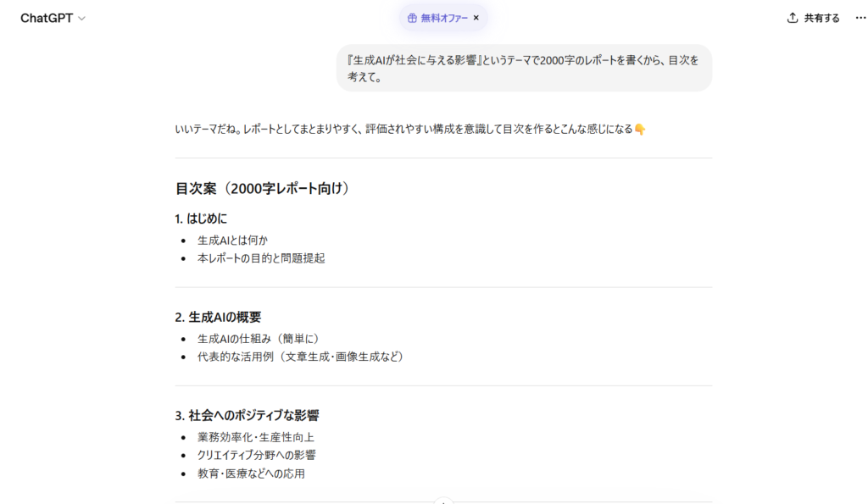Viewport: 868px width, 504px height.
Task: Click the share upload arrow icon
Action: point(793,18)
